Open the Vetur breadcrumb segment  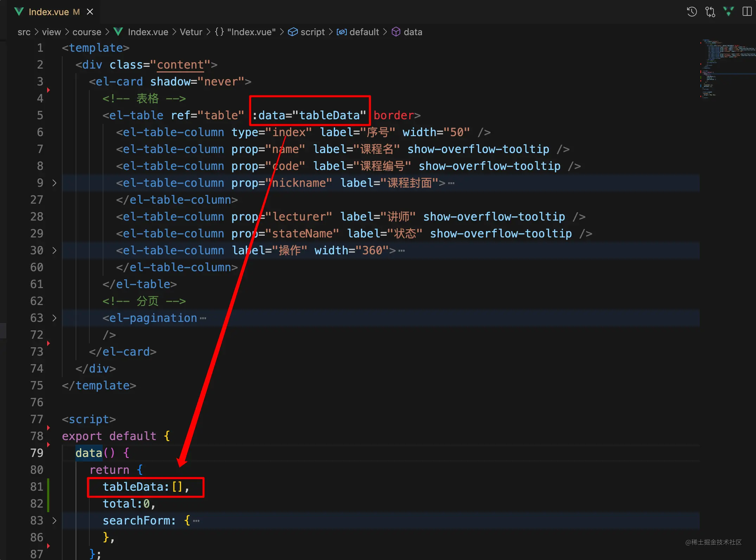(x=191, y=32)
